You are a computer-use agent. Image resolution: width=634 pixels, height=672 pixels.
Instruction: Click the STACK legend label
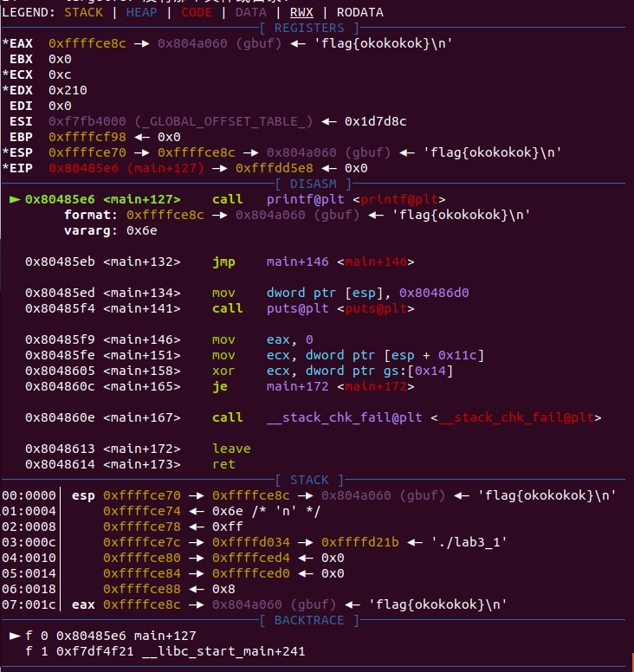click(84, 12)
